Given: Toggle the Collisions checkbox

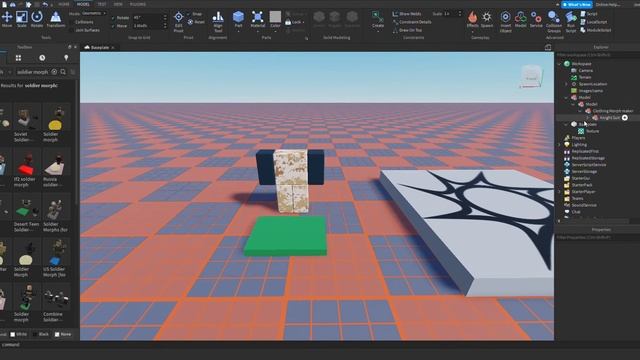Looking at the screenshot, I should (x=72, y=22).
